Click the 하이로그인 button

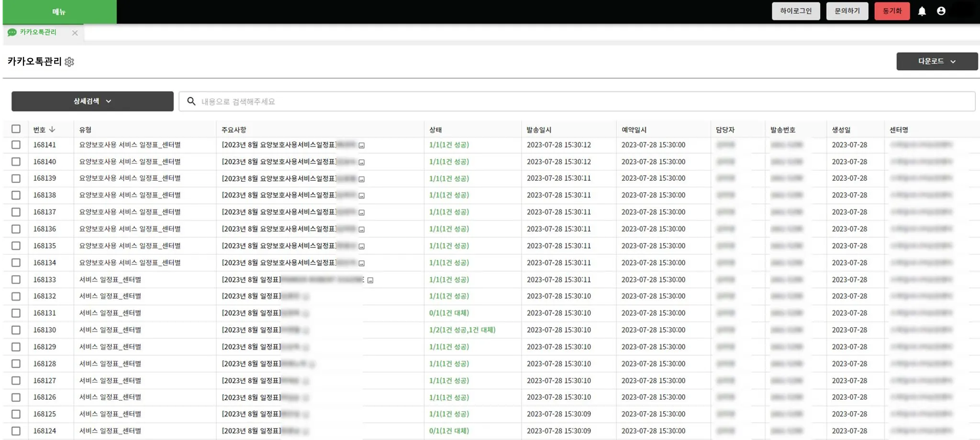(x=796, y=11)
